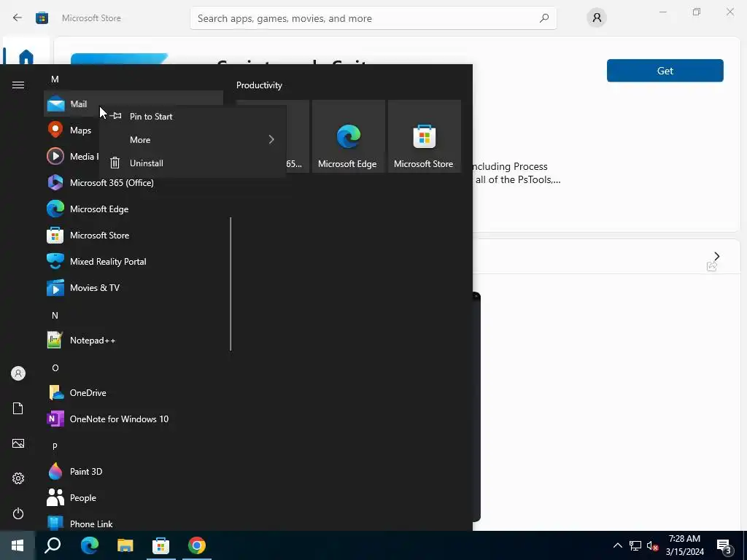
Task: Open the Mail app in Start list
Action: click(x=133, y=104)
